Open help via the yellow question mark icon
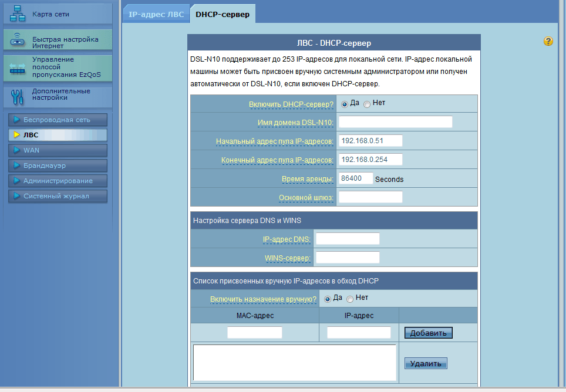The image size is (566, 392). 548,41
